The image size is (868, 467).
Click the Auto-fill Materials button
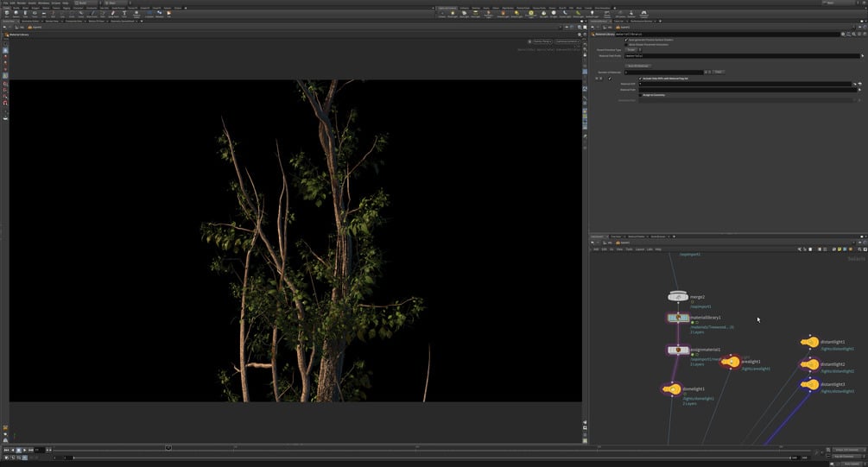click(x=637, y=66)
